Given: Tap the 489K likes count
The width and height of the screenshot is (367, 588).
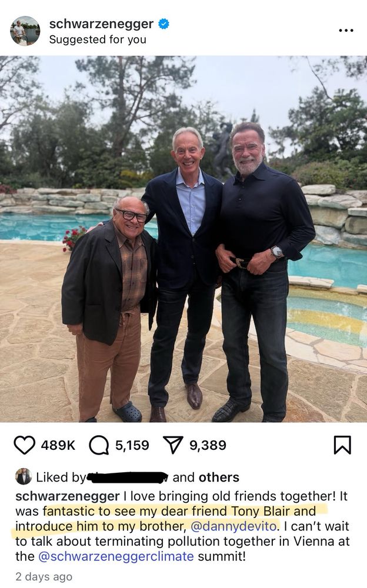Looking at the screenshot, I should pos(58,445).
